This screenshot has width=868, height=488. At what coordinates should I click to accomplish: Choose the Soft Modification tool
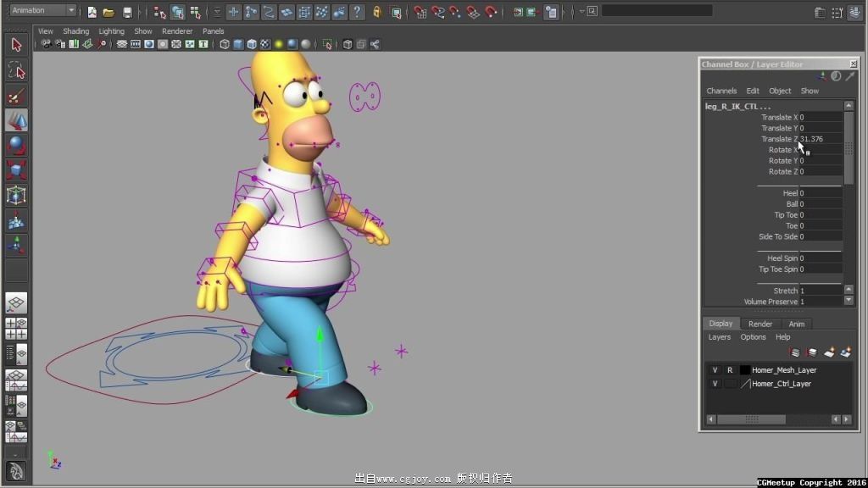tap(16, 220)
